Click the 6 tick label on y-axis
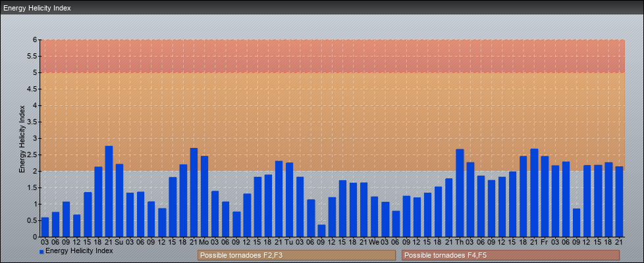Screen dimensions: 644x263 [x=36, y=40]
